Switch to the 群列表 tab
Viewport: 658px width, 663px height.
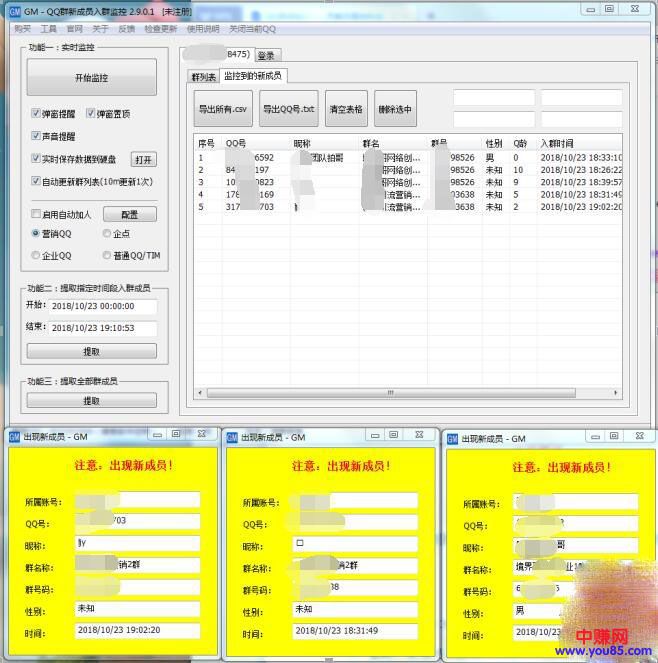[203, 77]
